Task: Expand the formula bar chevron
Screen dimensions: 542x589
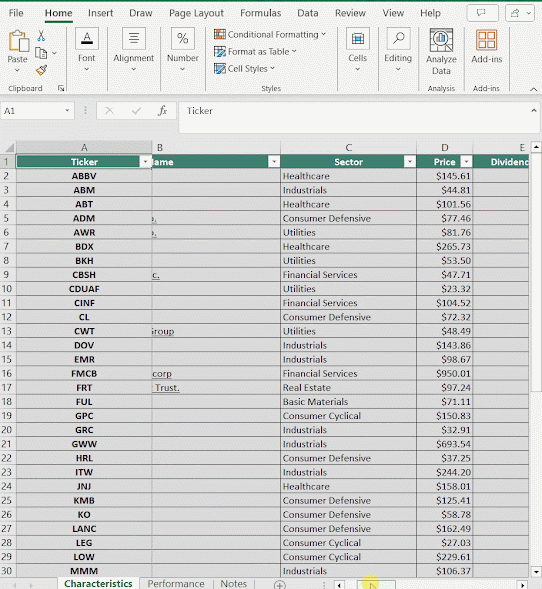Action: click(x=534, y=110)
